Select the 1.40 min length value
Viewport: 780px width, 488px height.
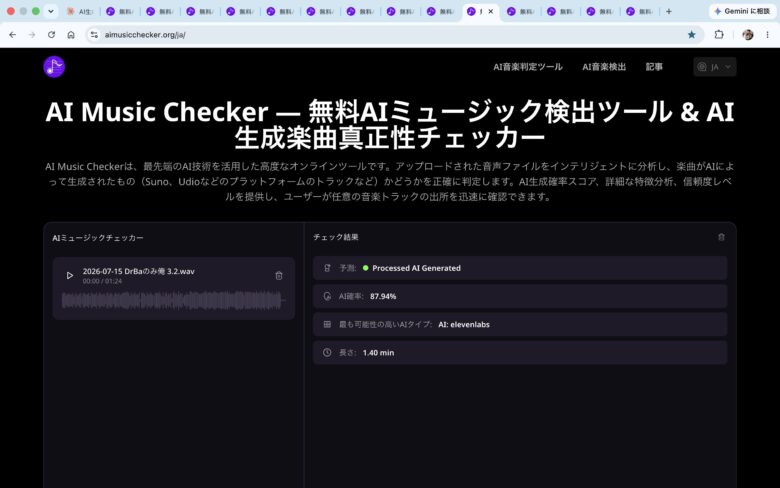[x=378, y=353]
